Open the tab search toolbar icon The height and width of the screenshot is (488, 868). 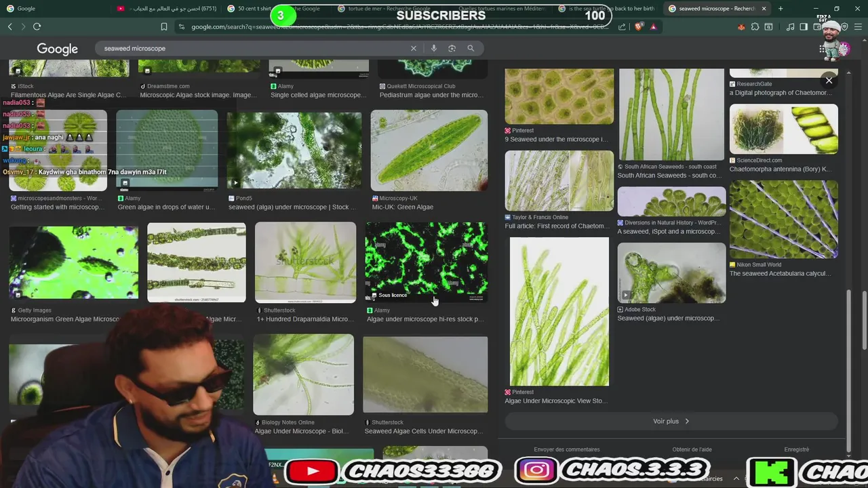point(768,26)
